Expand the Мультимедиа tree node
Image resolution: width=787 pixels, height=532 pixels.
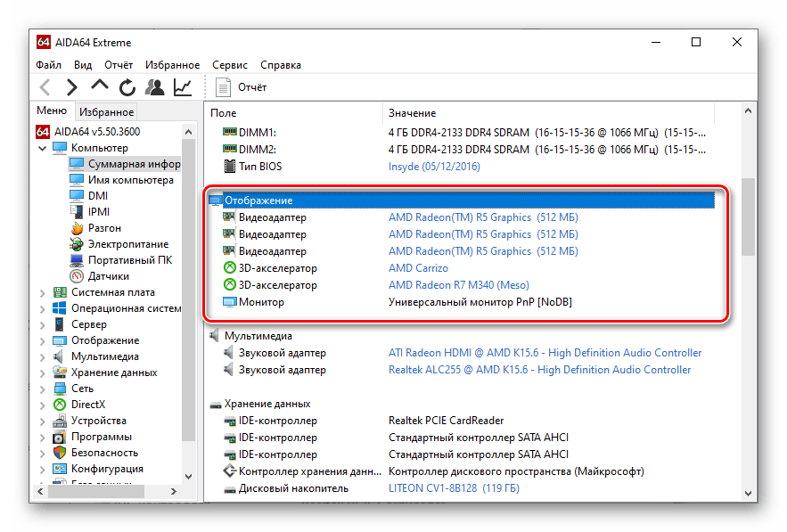[43, 356]
